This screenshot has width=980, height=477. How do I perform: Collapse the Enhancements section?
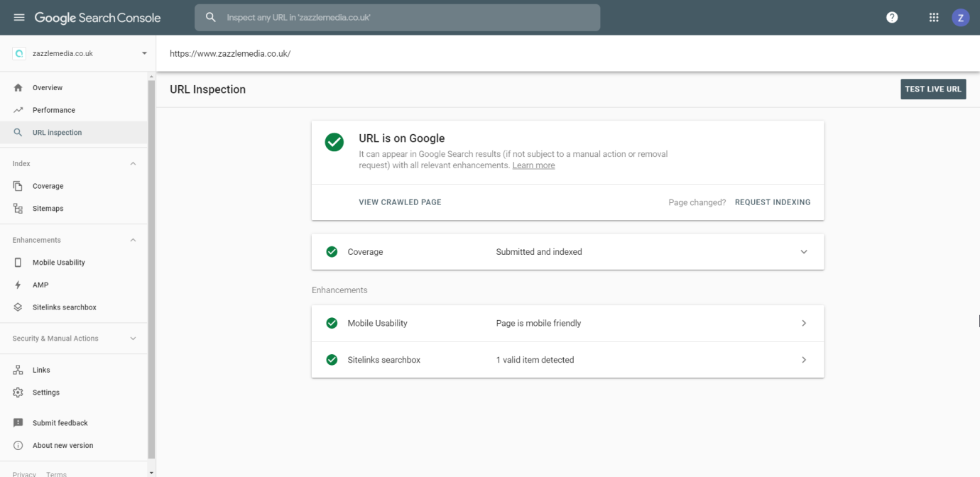(133, 240)
